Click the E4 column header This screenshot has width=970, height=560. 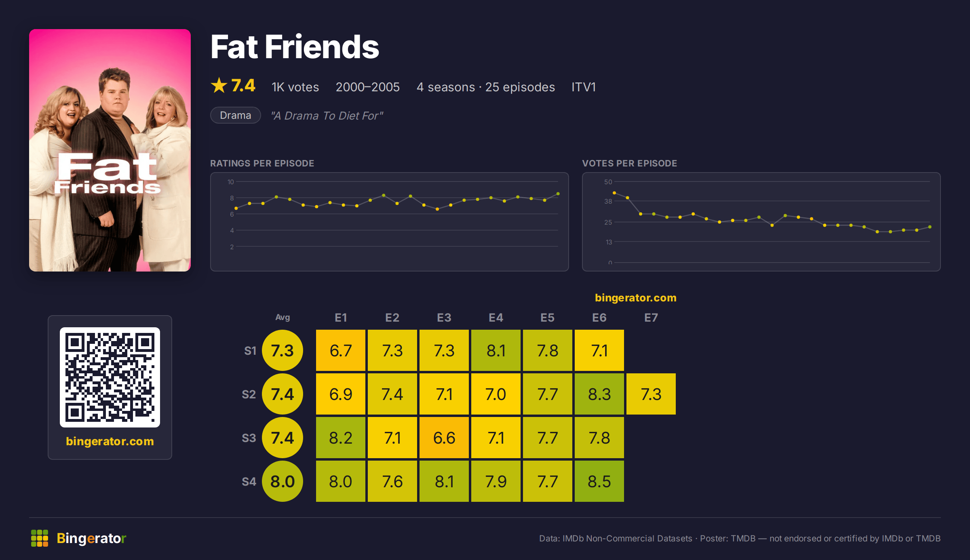click(x=496, y=318)
